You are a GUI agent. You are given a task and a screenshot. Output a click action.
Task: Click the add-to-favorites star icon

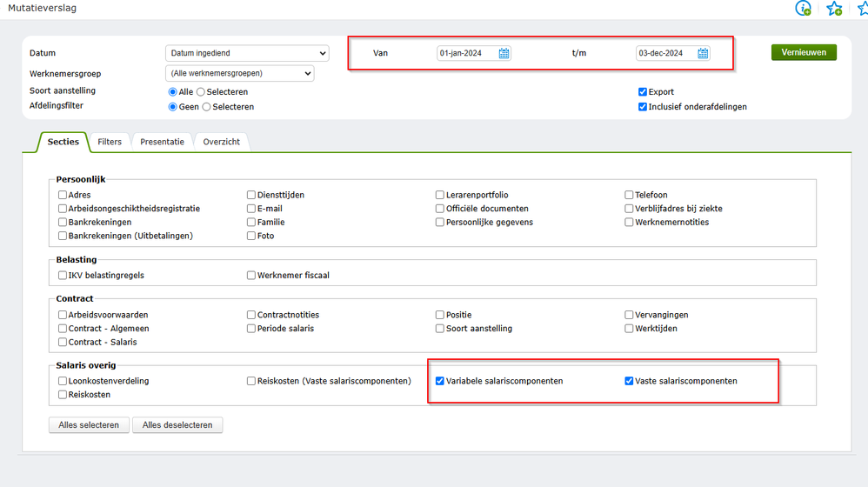[834, 8]
